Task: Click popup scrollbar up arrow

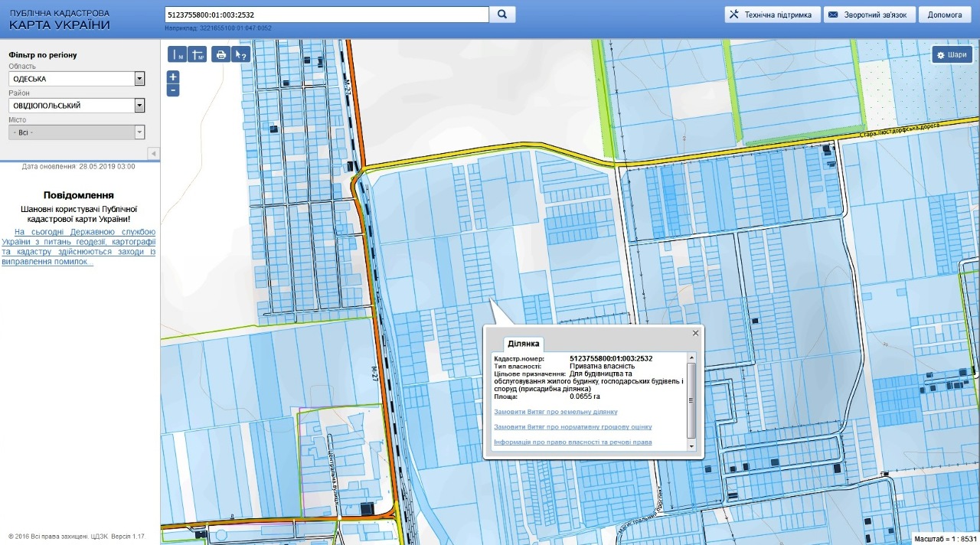Action: coord(691,357)
